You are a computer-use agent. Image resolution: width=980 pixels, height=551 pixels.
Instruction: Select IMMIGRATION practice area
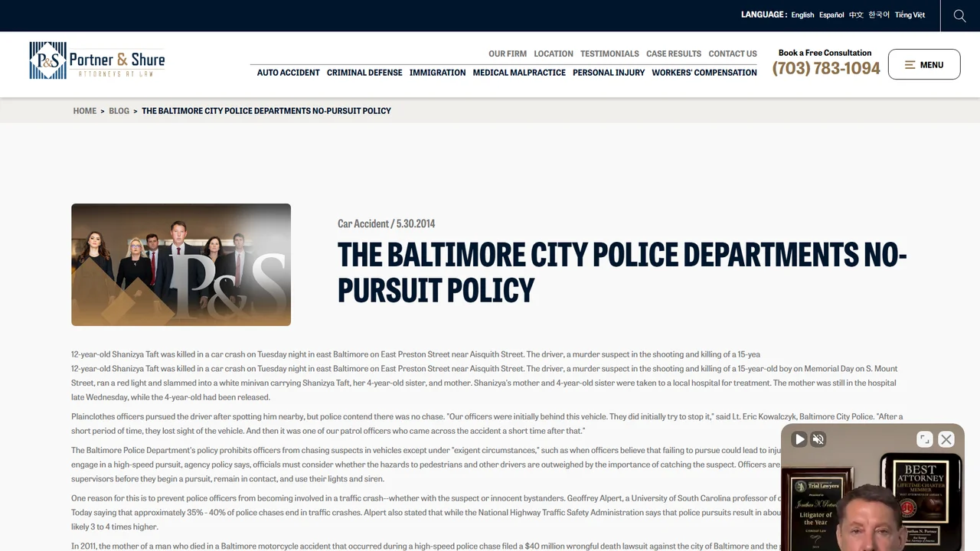tap(437, 73)
